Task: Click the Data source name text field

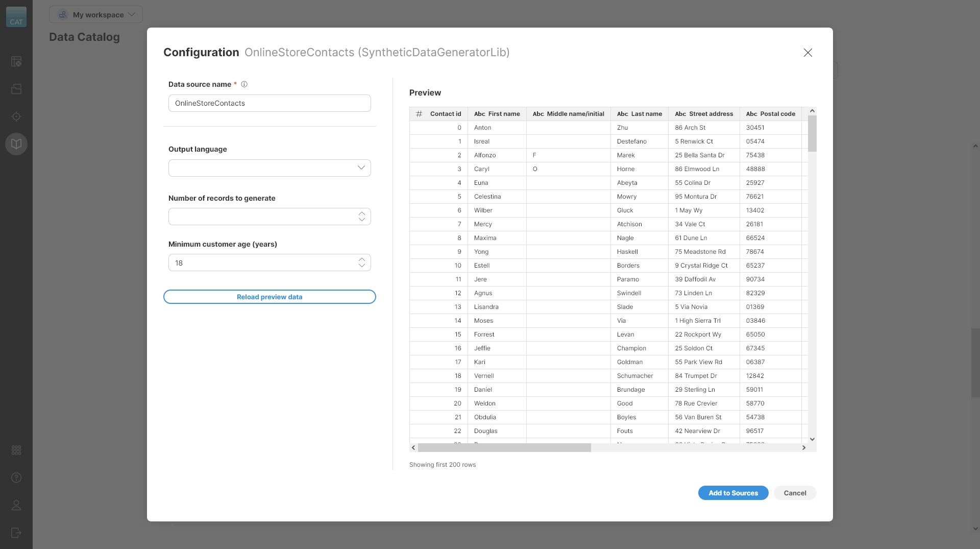Action: [x=269, y=103]
